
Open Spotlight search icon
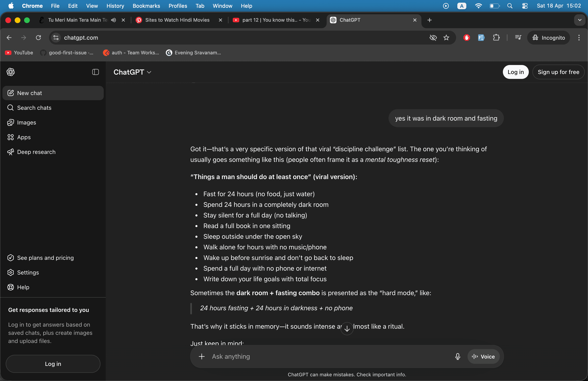pos(510,6)
